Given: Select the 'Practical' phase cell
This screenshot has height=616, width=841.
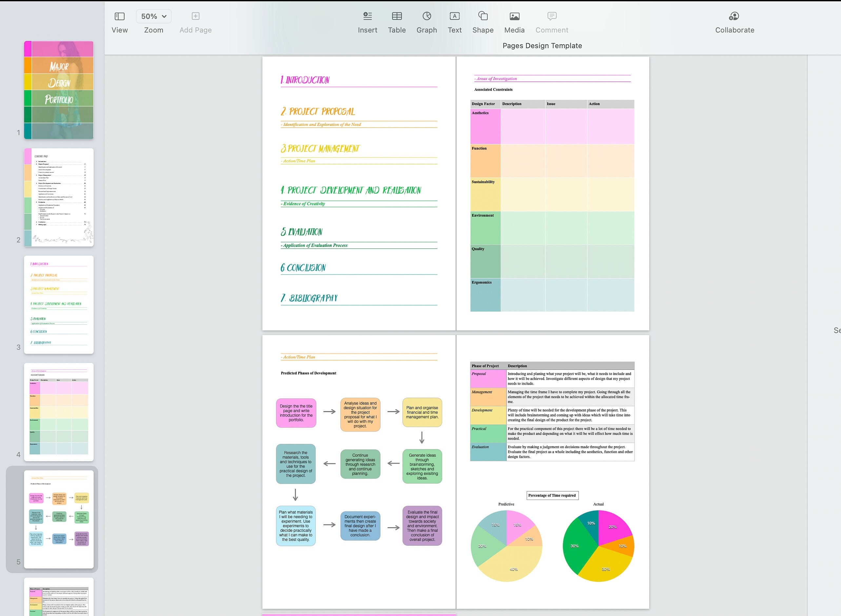Looking at the screenshot, I should pos(488,433).
